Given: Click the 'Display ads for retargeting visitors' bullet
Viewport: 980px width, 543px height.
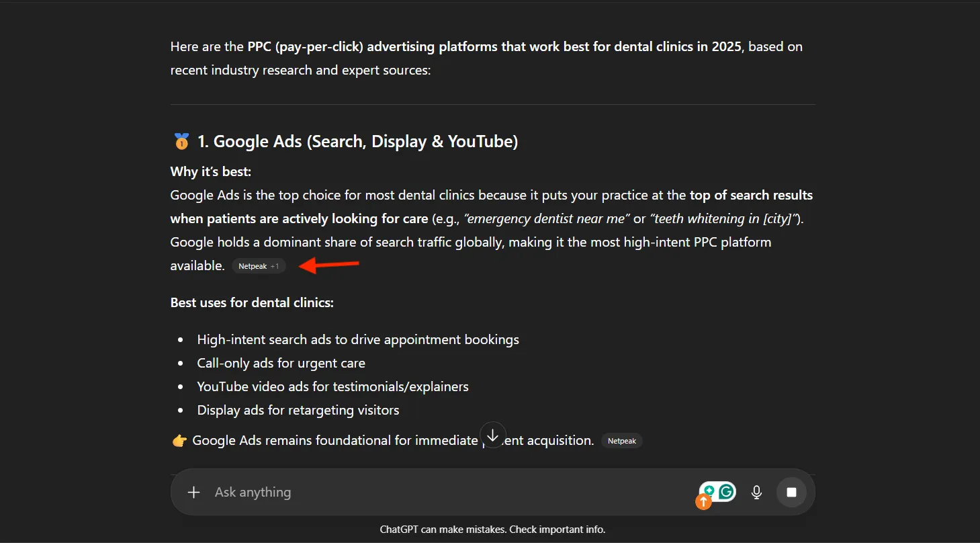Looking at the screenshot, I should point(298,410).
